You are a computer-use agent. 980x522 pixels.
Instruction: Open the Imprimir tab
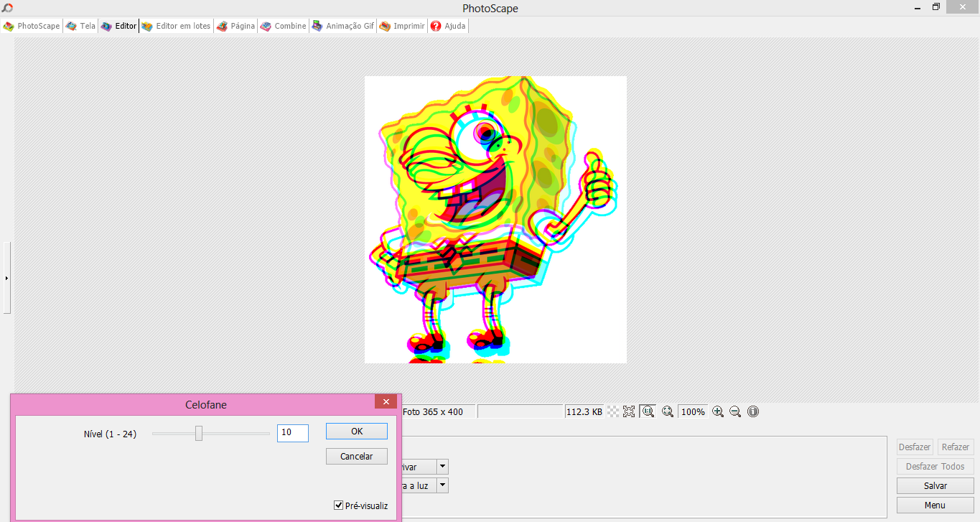point(402,26)
